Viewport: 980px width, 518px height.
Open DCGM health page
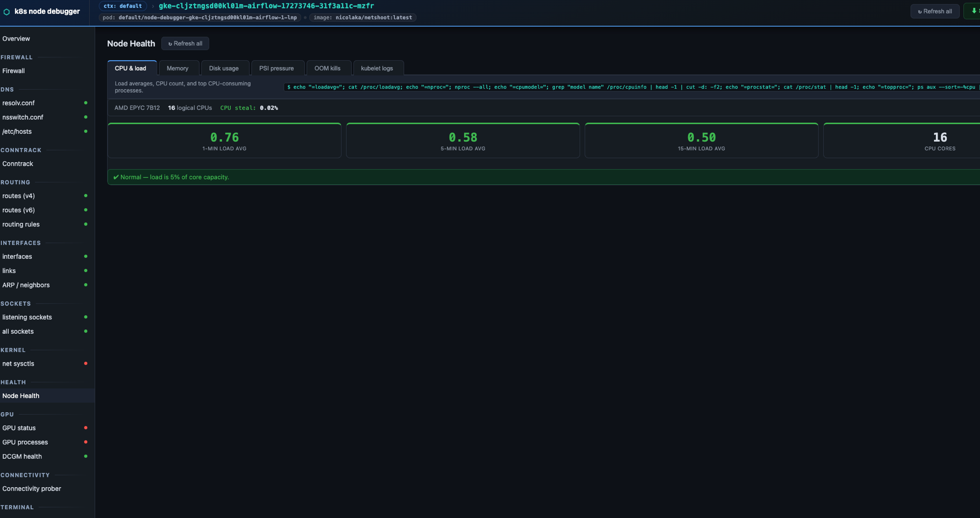pyautogui.click(x=22, y=457)
